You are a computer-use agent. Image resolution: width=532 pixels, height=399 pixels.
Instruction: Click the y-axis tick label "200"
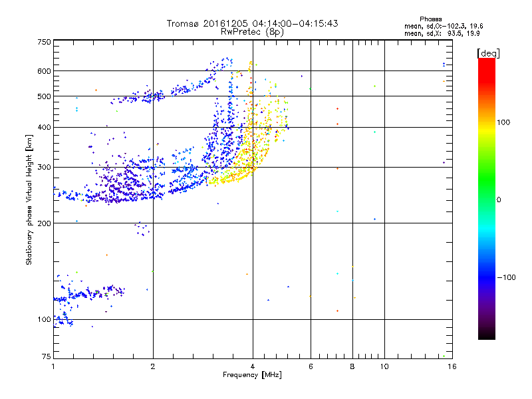(44, 223)
